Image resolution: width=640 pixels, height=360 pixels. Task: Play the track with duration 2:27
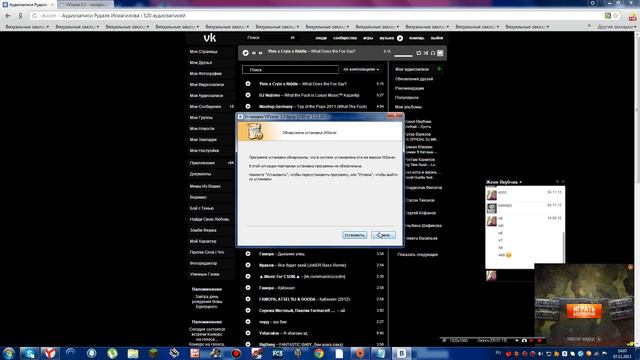click(x=248, y=322)
